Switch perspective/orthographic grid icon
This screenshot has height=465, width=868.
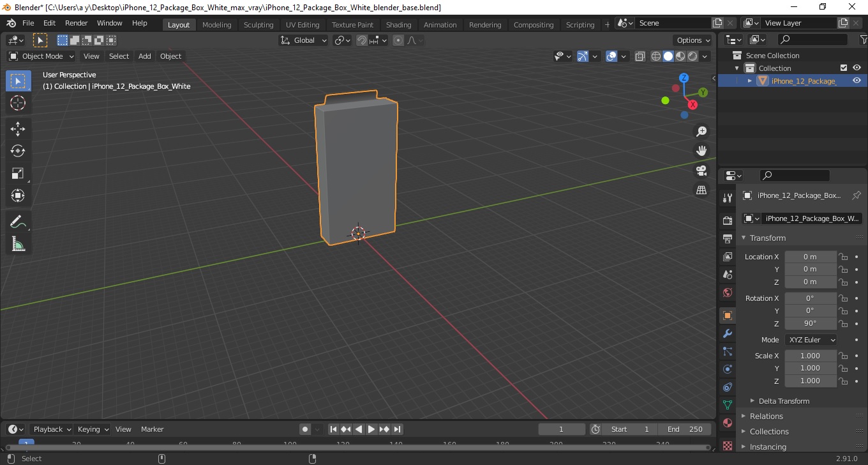click(701, 190)
